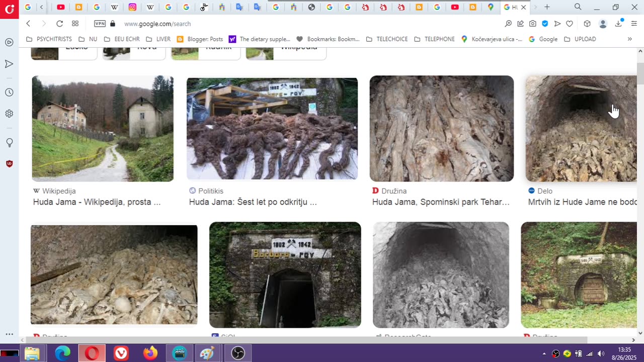The height and width of the screenshot is (362, 644).
Task: Open the TELEPHONE bookmark folder
Action: (434, 39)
